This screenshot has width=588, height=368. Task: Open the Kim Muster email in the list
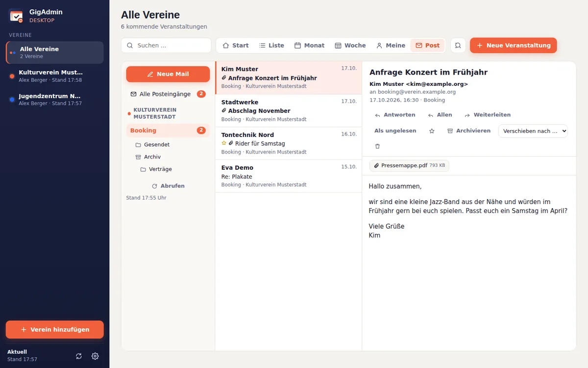289,78
